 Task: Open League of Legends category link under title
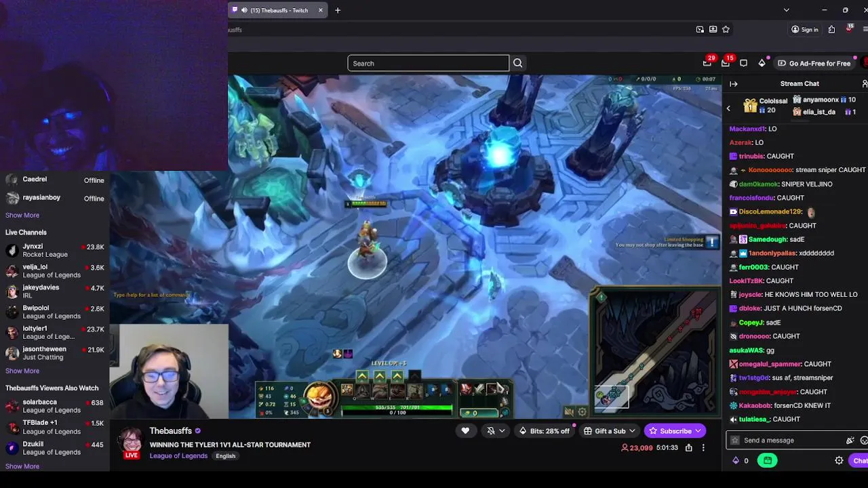coord(178,456)
